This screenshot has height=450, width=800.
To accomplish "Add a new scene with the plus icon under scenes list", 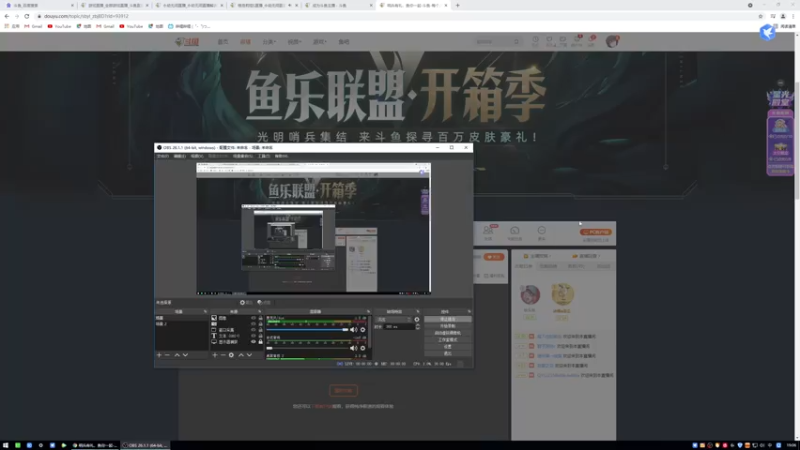I will point(159,355).
